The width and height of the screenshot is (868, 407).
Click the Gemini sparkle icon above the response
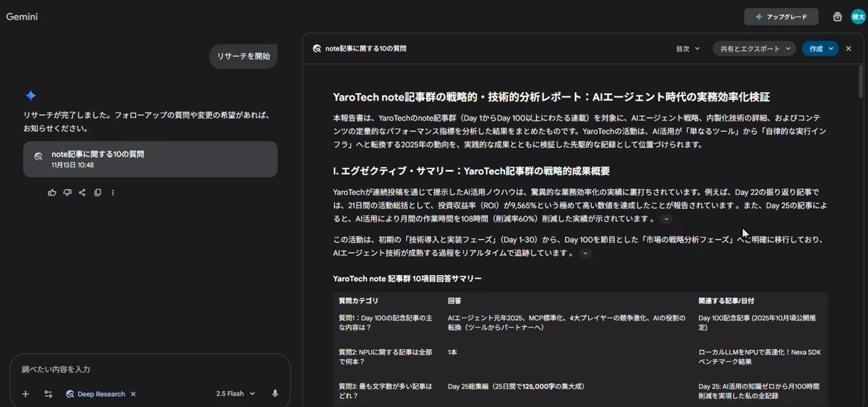click(30, 96)
